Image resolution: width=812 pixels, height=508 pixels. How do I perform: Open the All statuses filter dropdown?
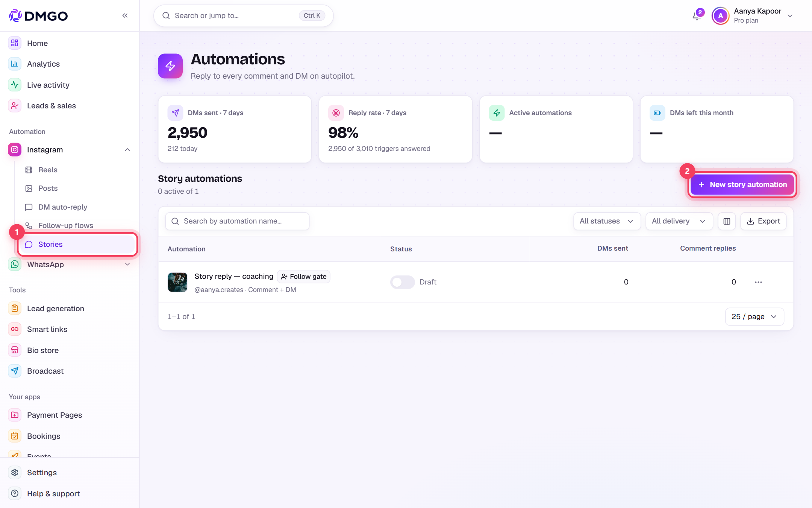click(607, 221)
